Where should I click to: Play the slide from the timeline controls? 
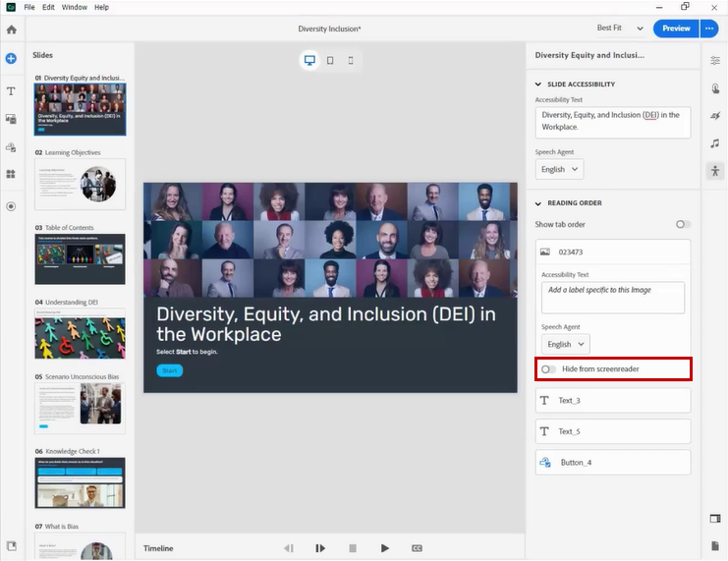pyautogui.click(x=384, y=548)
